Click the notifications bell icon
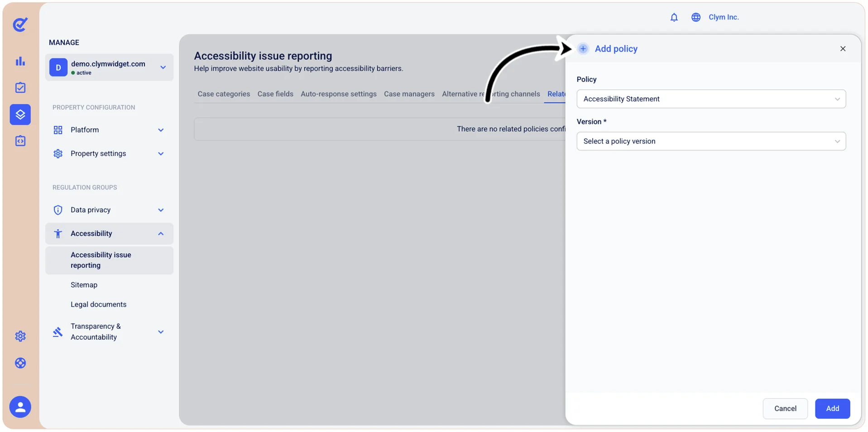This screenshot has width=868, height=432. click(x=674, y=17)
